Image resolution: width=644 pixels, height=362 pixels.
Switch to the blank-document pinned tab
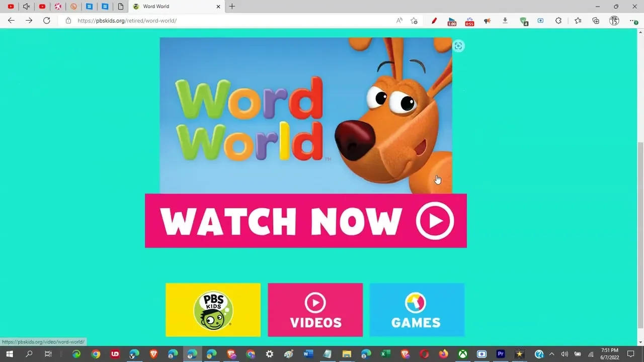point(121,7)
